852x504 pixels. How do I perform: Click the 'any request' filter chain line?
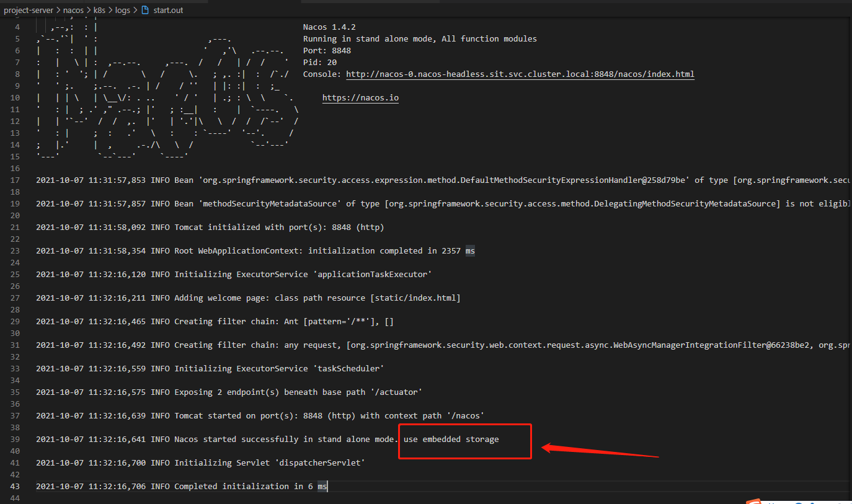pyautogui.click(x=443, y=345)
